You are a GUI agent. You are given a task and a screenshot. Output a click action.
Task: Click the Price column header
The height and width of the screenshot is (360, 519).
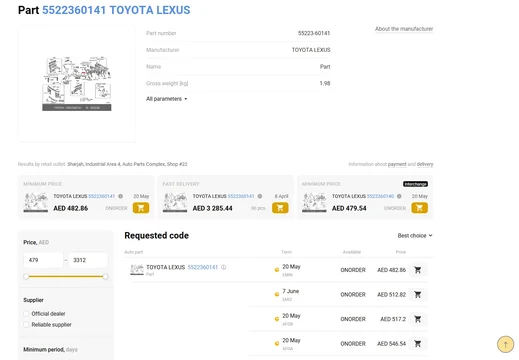(x=401, y=252)
